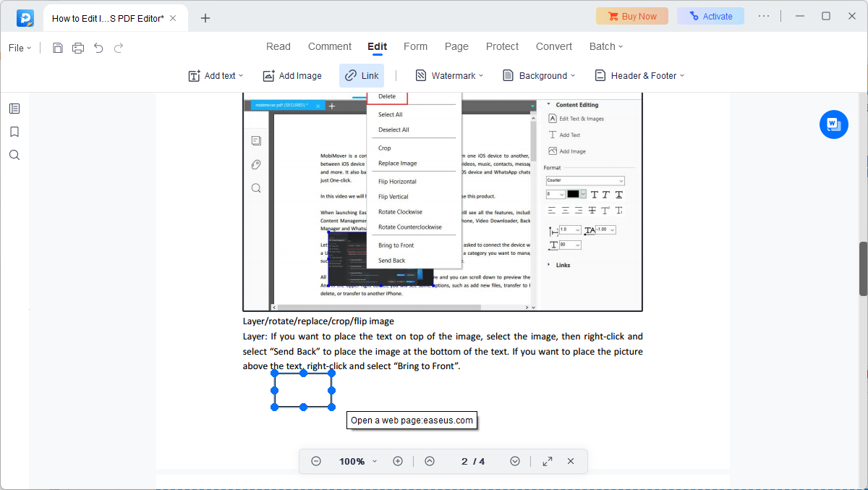The height and width of the screenshot is (490, 868).
Task: Click the EaseUS PDF Editor app logo
Action: pos(25,17)
